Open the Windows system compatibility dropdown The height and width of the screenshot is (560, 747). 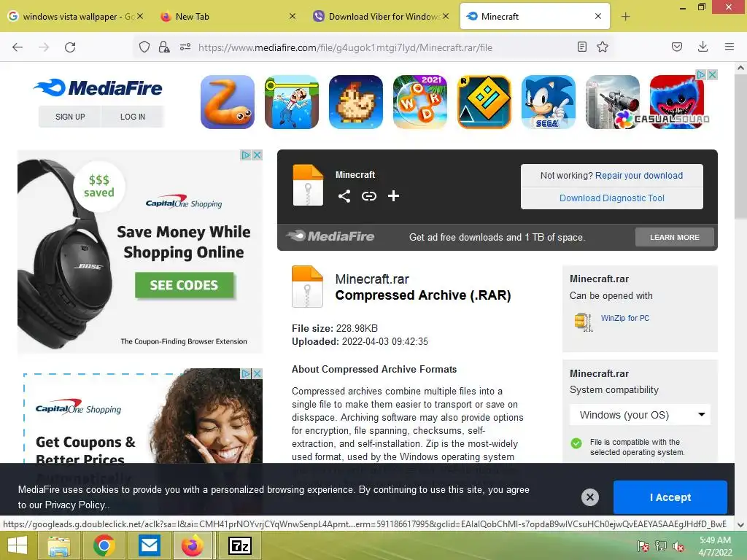coord(640,415)
